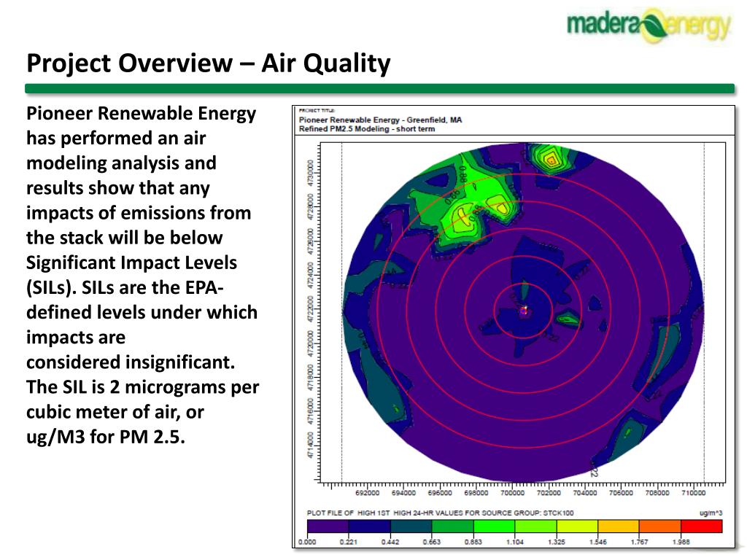Click the small green contour east of stack
This screenshot has width=747, height=560.
pyautogui.click(x=567, y=319)
